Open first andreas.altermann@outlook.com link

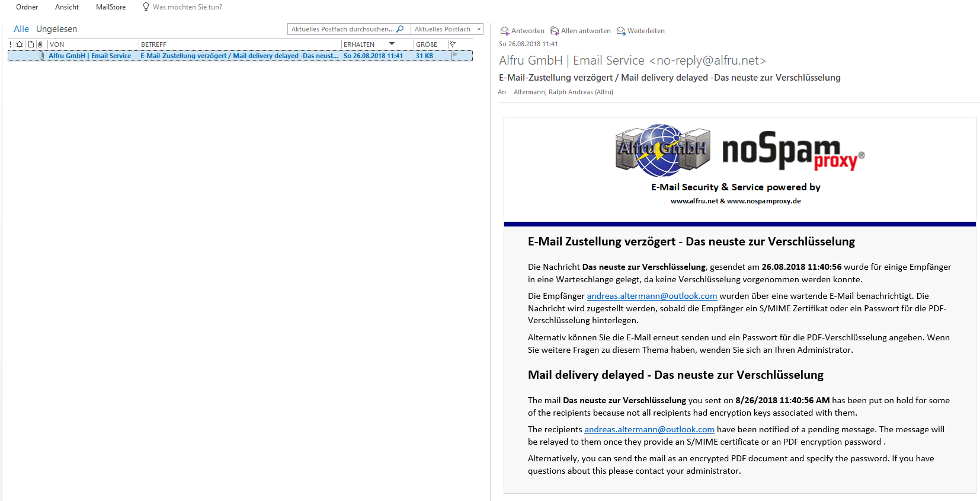[x=652, y=296]
